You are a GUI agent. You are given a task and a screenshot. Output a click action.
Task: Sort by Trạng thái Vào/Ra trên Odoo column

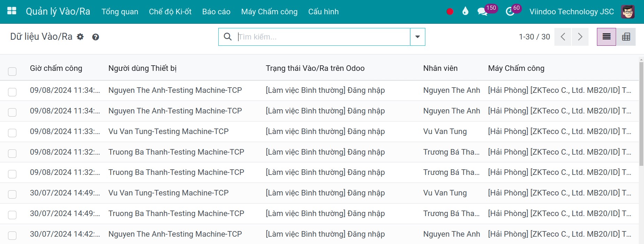[x=315, y=68]
